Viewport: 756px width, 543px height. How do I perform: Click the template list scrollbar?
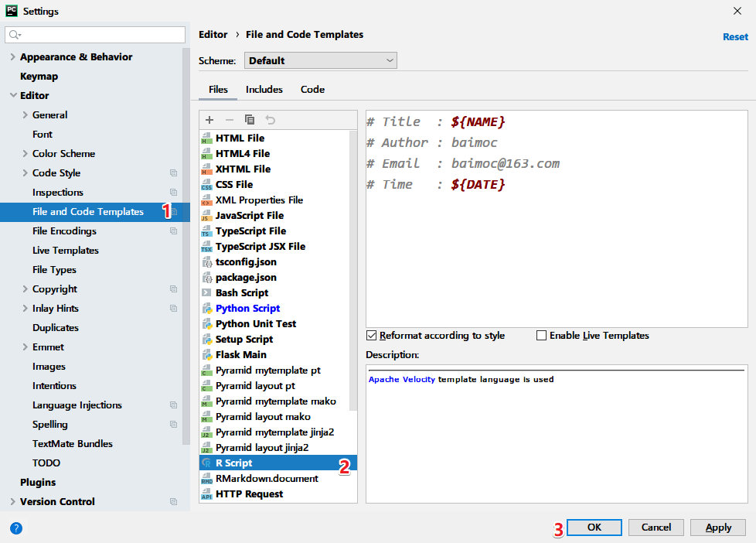click(x=353, y=270)
